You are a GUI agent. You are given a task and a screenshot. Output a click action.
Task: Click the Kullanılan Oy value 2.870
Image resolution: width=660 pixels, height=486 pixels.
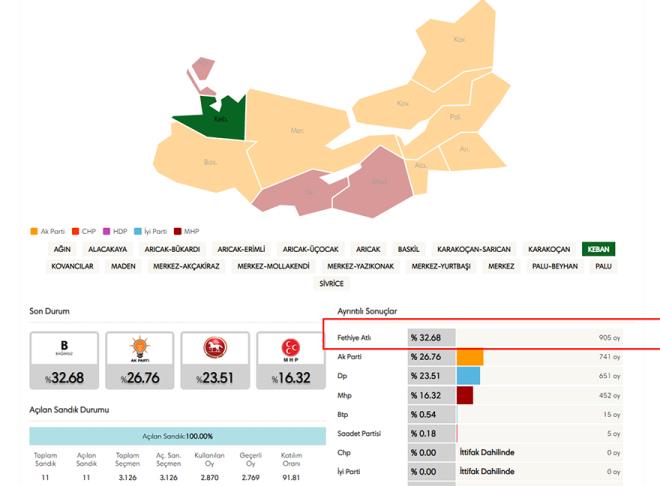pyautogui.click(x=210, y=478)
